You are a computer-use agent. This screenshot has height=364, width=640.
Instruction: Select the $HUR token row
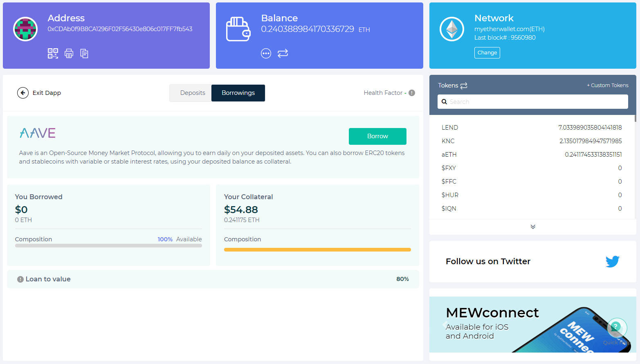[532, 195]
